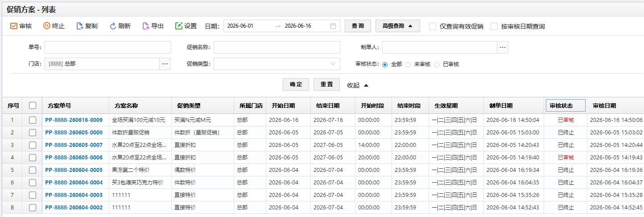Open the calendar icon in date range
This screenshot has height=217, width=644.
tap(333, 26)
